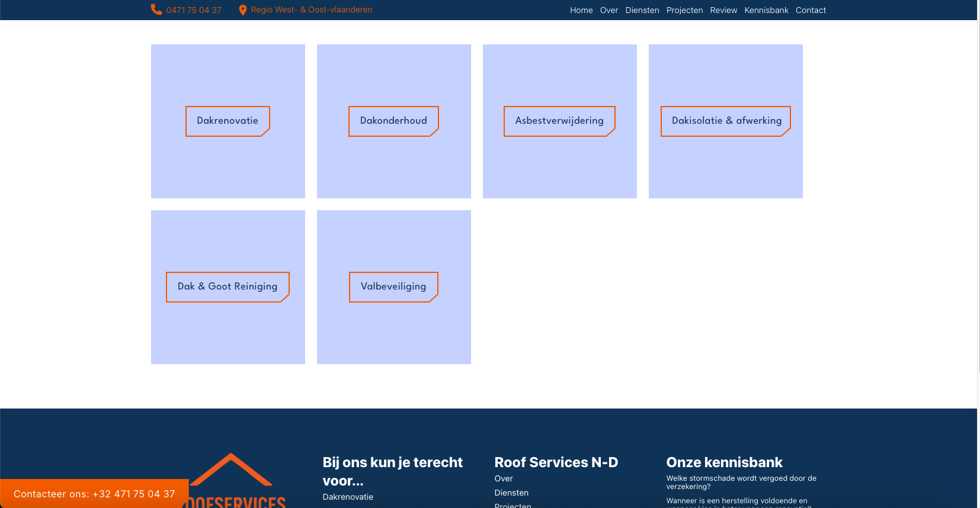Image resolution: width=980 pixels, height=508 pixels.
Task: Call via the 0471 75 04 37 link
Action: 194,10
